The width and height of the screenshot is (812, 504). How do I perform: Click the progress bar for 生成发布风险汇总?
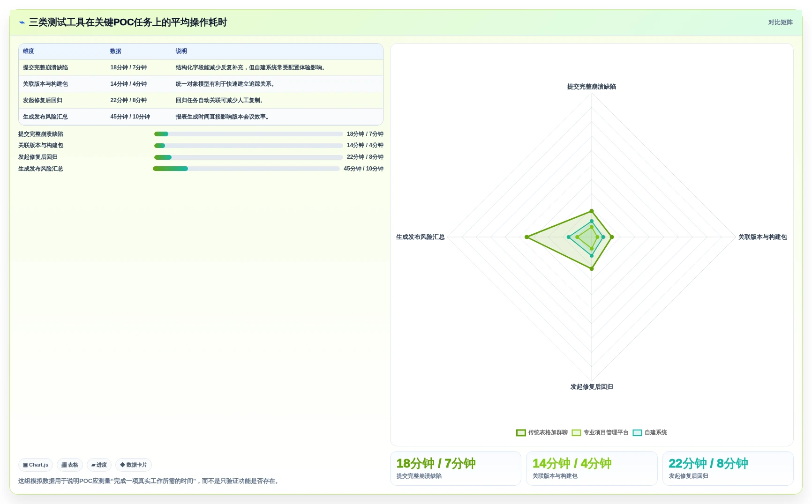[x=246, y=169]
